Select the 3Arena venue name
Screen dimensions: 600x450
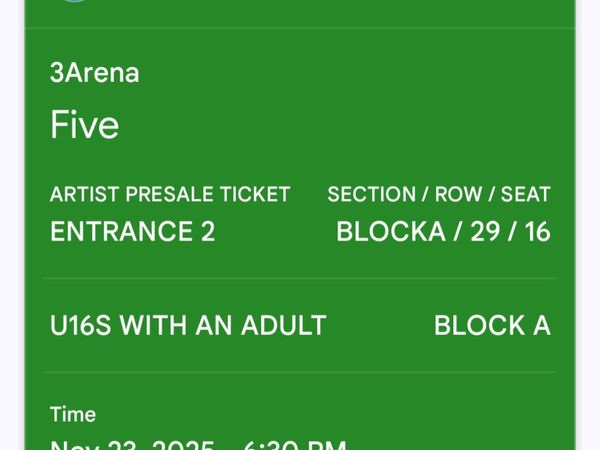click(x=95, y=73)
